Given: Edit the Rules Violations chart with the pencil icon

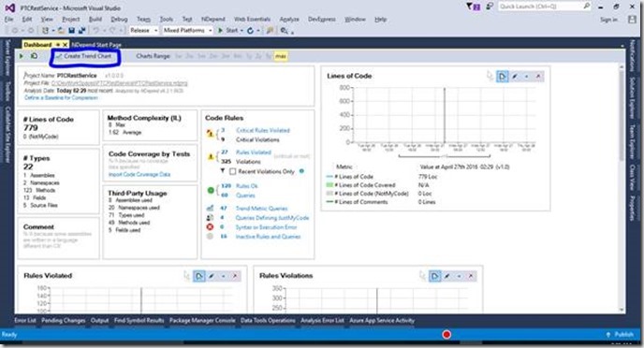Looking at the screenshot, I should tap(446, 276).
